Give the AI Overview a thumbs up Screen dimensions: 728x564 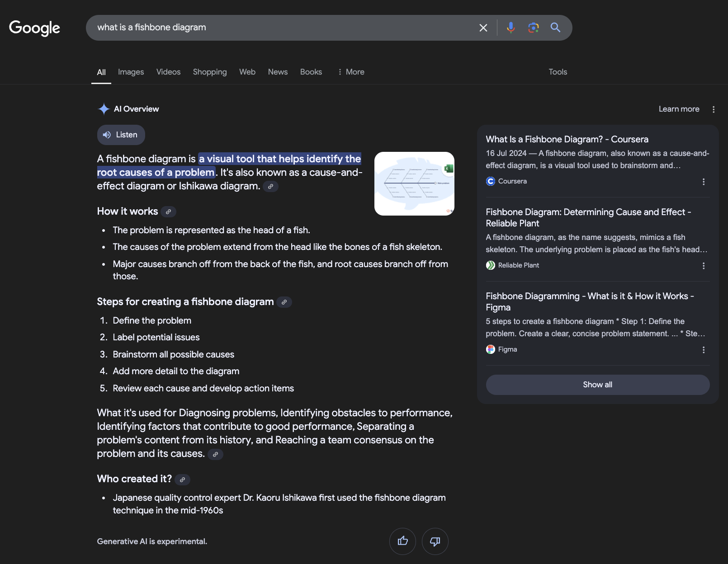tap(402, 541)
